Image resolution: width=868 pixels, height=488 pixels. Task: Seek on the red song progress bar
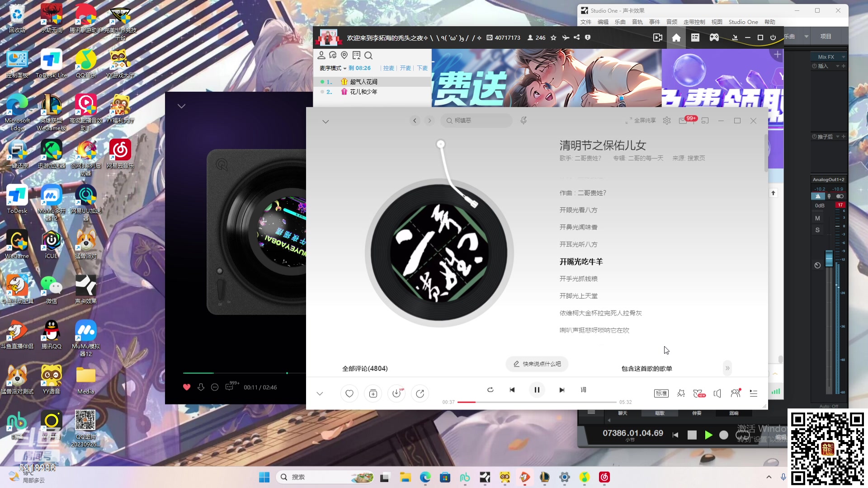pyautogui.click(x=537, y=402)
